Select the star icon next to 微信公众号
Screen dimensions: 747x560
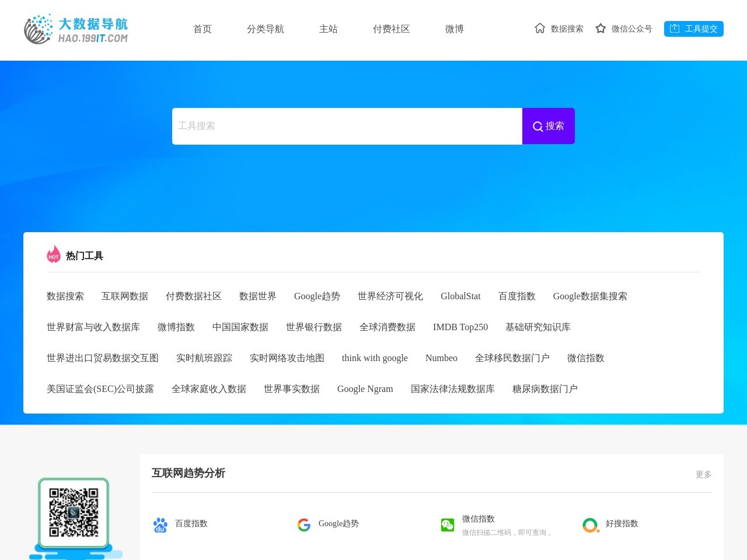tap(601, 28)
